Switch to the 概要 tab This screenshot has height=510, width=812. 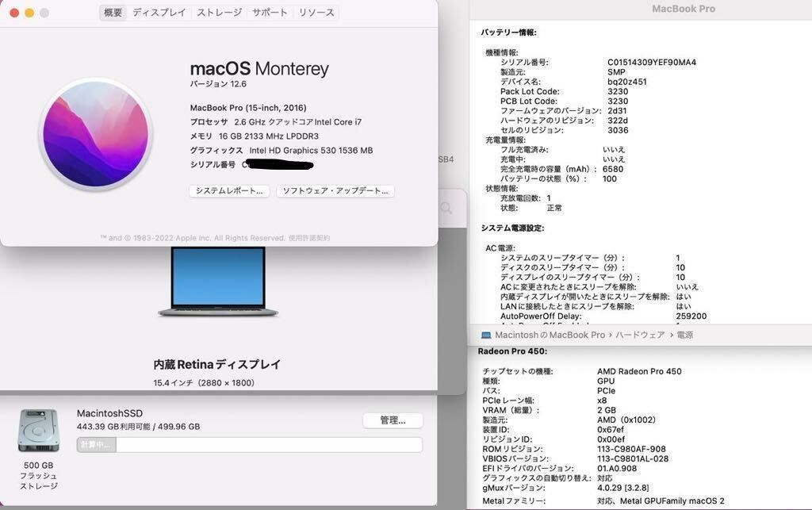pos(113,13)
